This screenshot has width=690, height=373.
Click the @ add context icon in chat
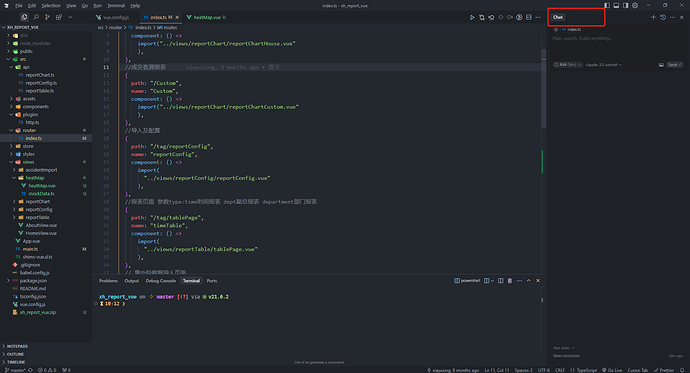point(556,29)
